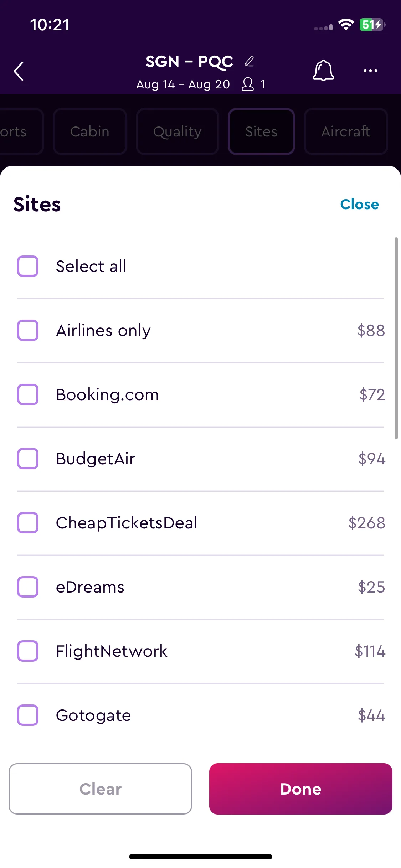The height and width of the screenshot is (868, 401).
Task: Tap the Close link
Action: (359, 204)
